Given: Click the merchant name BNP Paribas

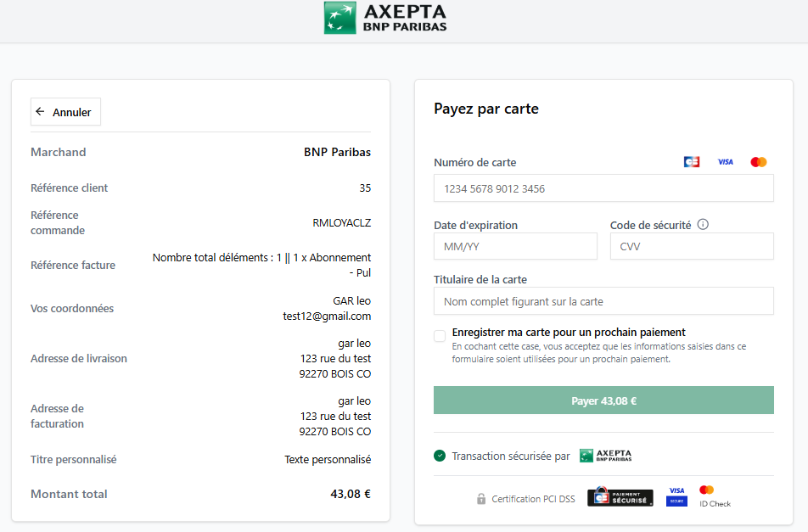Looking at the screenshot, I should (337, 152).
